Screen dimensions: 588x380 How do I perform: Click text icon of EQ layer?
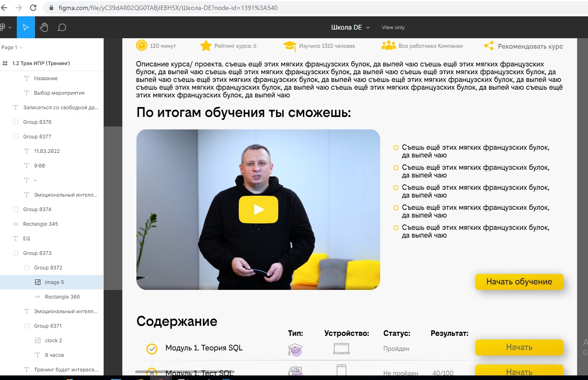click(x=16, y=238)
